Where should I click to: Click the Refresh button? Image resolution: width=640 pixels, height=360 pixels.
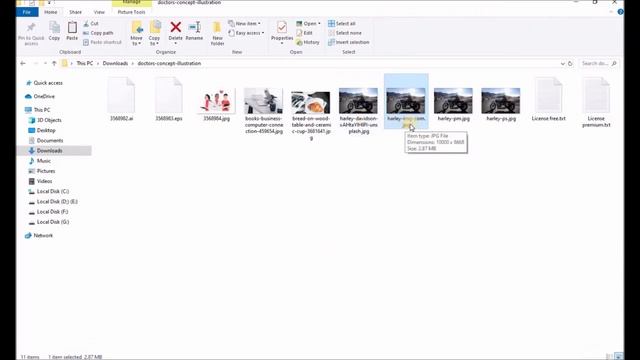pyautogui.click(x=570, y=64)
